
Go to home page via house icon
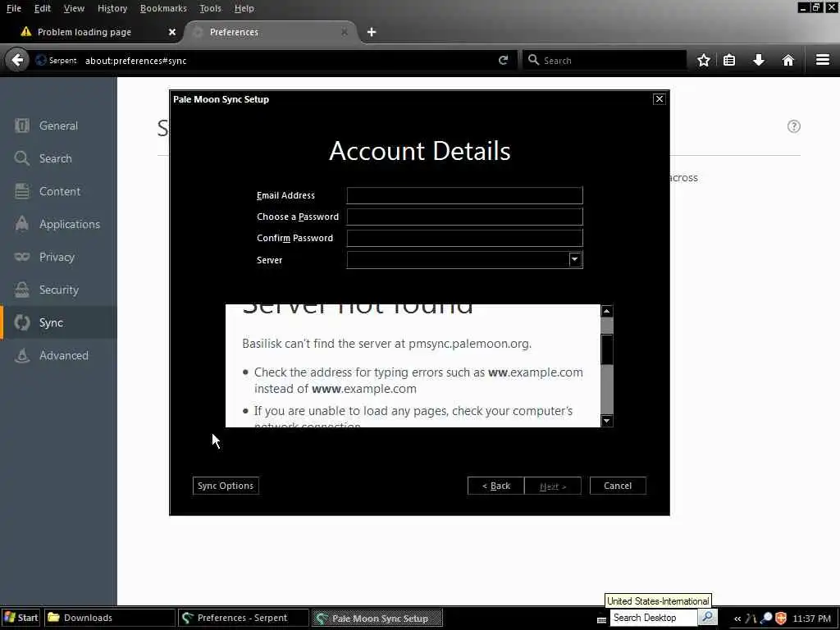click(788, 60)
